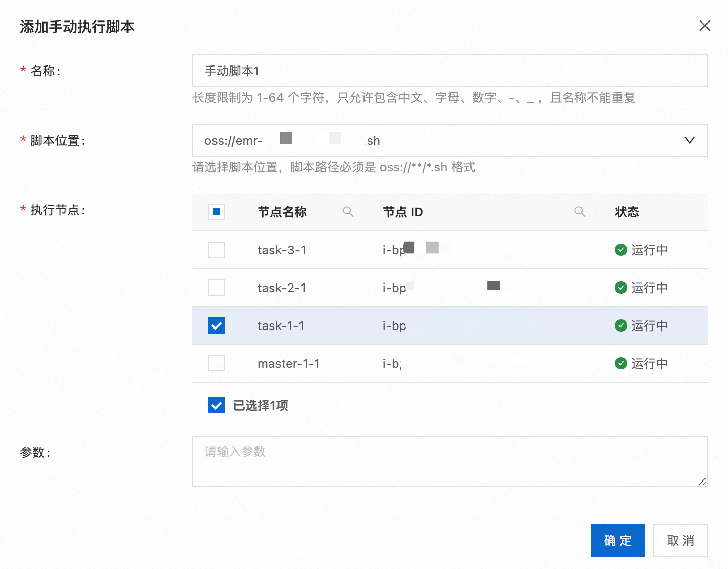Toggle the select-all header checkbox
The width and height of the screenshot is (728, 569).
(x=217, y=212)
